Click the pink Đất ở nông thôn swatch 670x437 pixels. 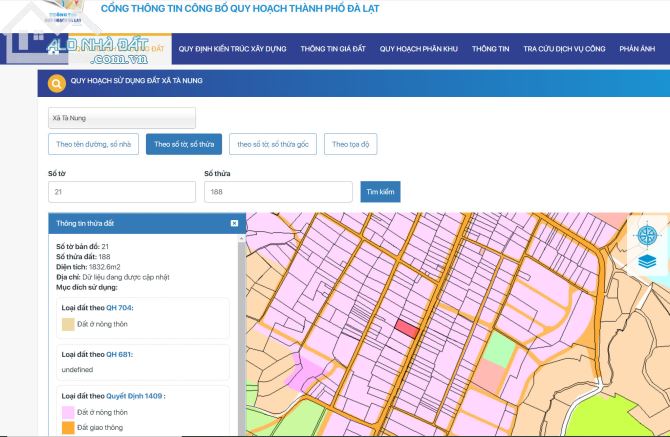pos(68,412)
